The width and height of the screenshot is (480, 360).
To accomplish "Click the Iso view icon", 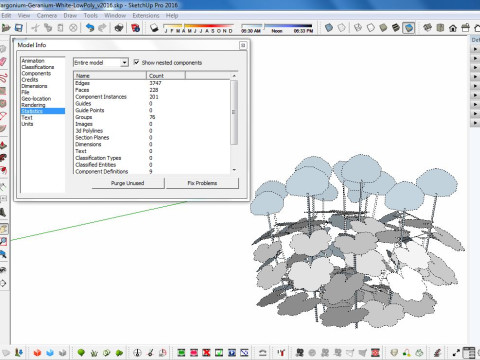I will coord(427,28).
